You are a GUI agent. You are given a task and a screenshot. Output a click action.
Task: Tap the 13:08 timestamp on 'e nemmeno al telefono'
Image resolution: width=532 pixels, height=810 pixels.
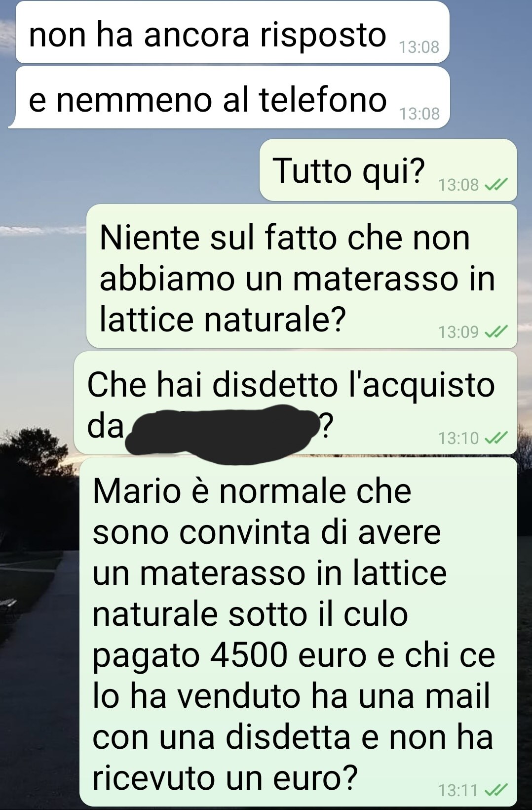click(x=419, y=114)
